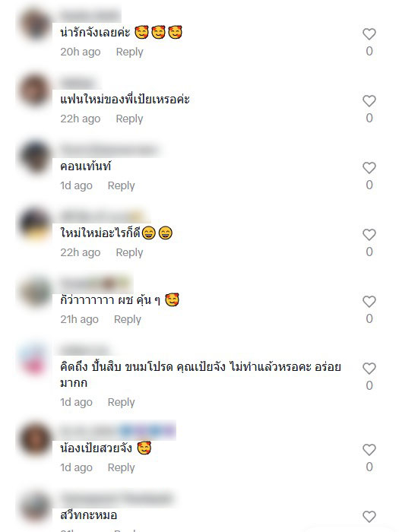This screenshot has height=532, width=402.
Task: Like the "สวีทกะหมอ" comment
Action: (369, 516)
